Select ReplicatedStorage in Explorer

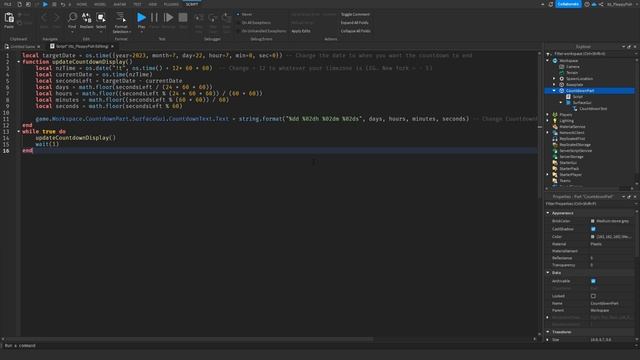(x=575, y=144)
